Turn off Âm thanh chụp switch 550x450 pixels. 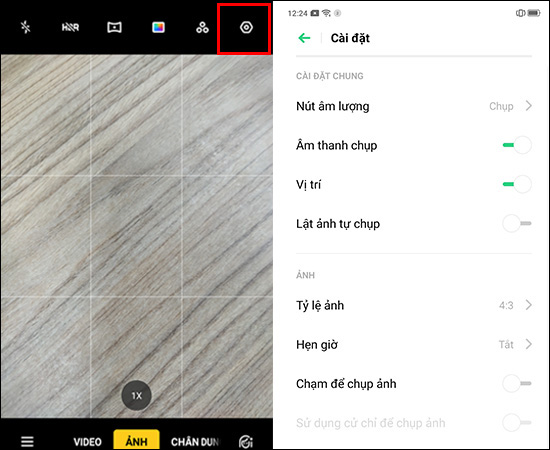[x=517, y=145]
